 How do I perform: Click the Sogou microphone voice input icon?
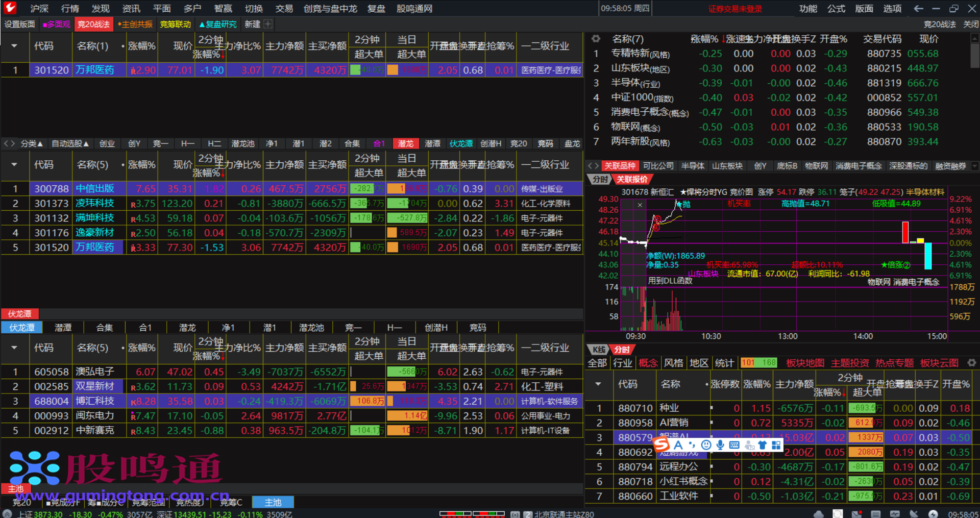click(720, 445)
